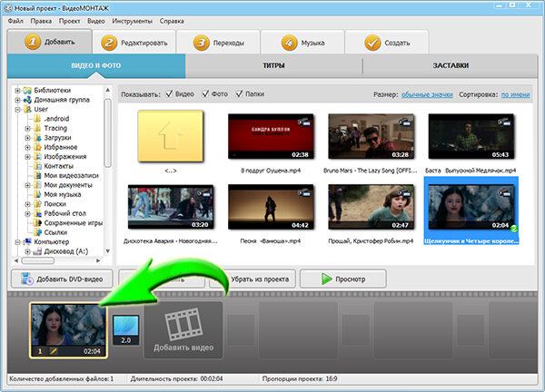545x392 pixels.
Task: Click the folder tree scroll-right arrow
Action: point(98,260)
